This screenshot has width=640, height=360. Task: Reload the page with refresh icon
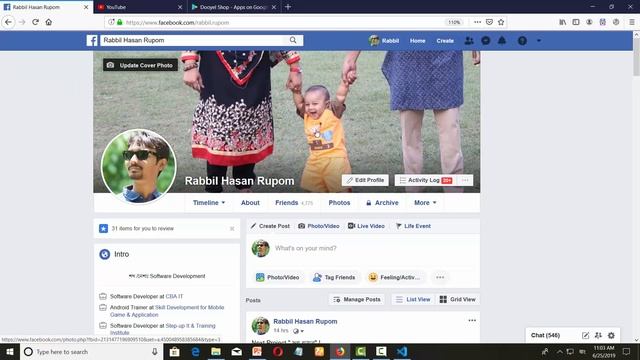tap(36, 22)
